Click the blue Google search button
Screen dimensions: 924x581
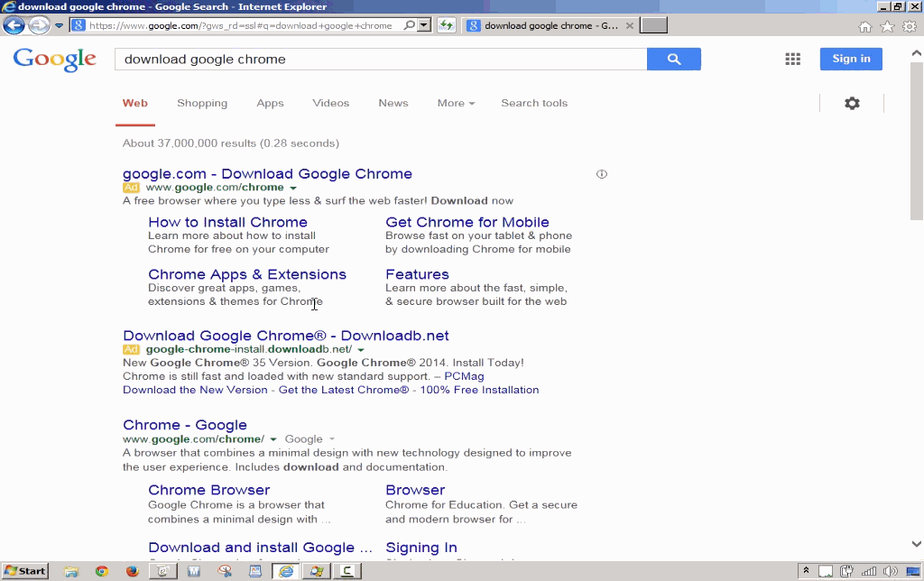[x=673, y=59]
